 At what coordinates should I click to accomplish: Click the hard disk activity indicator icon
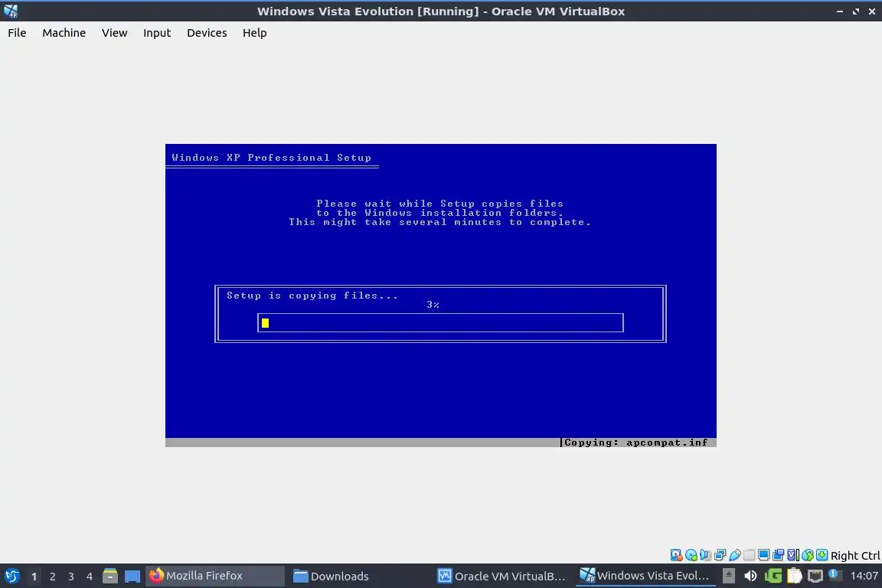676,555
